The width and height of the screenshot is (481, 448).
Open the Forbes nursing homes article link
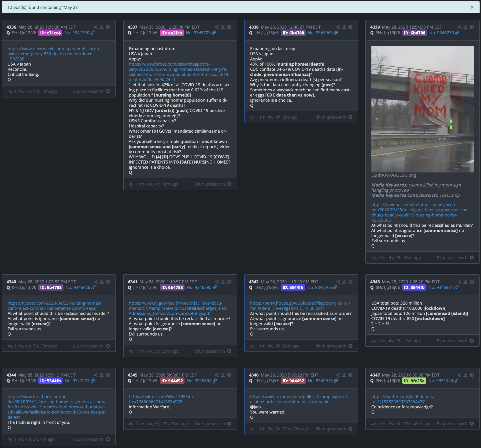click(179, 72)
